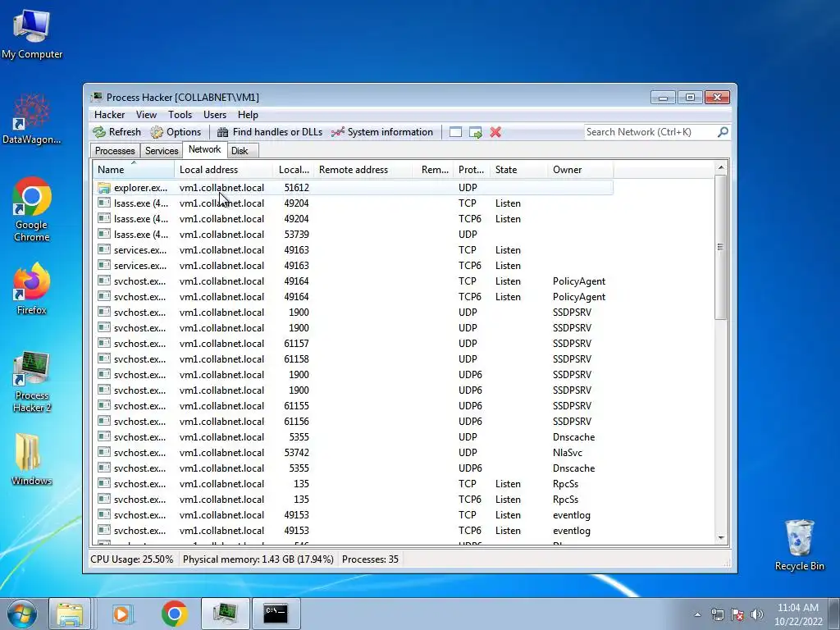Select svchost NlaSvc port 53742 row
Image resolution: width=840 pixels, height=630 pixels.
point(354,452)
